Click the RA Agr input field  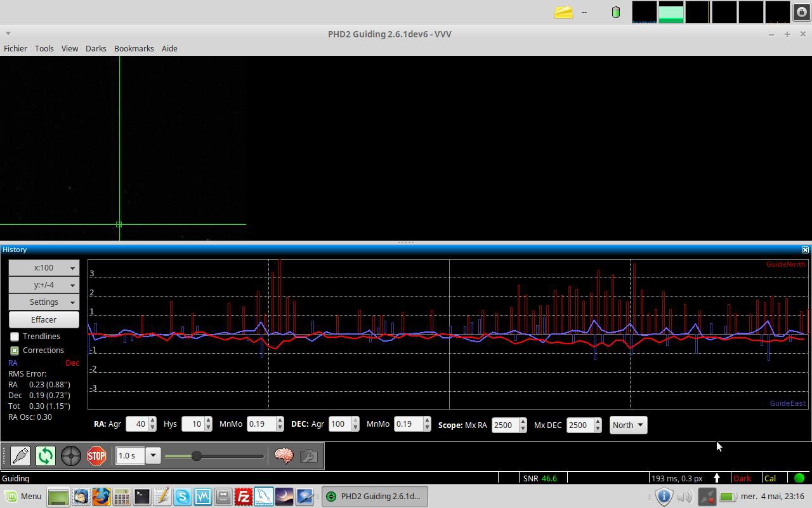click(x=137, y=424)
